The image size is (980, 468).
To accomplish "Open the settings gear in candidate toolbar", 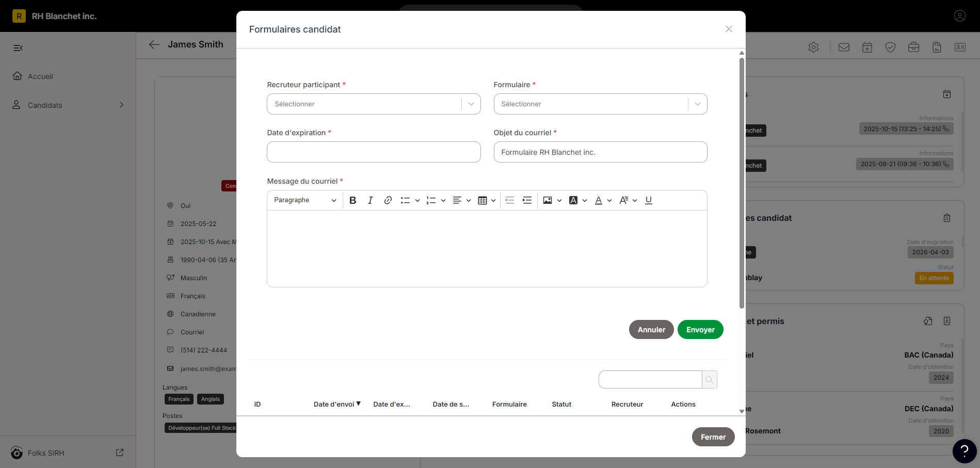I will coord(814,47).
